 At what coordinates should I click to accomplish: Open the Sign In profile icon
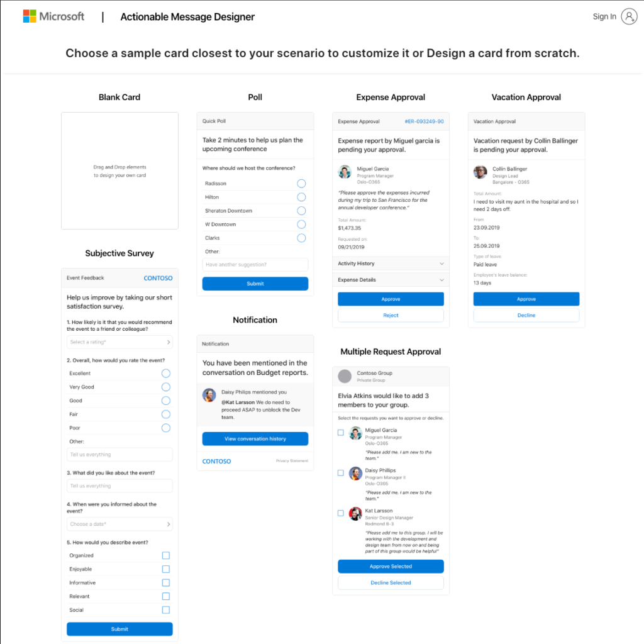630,16
